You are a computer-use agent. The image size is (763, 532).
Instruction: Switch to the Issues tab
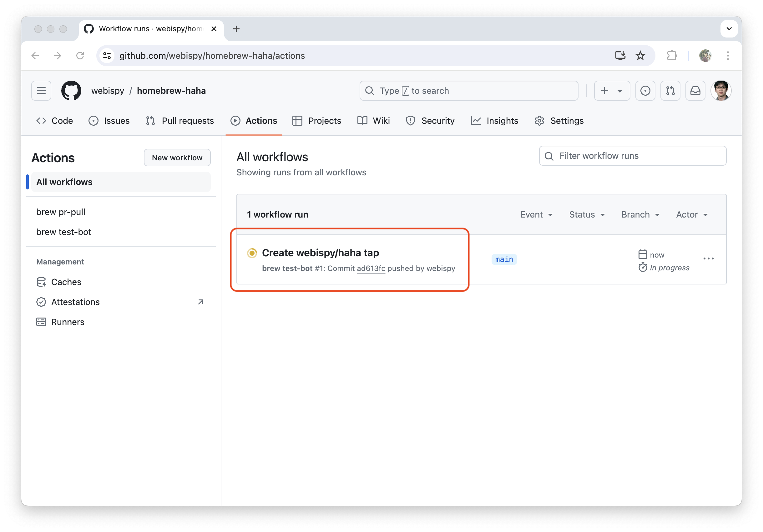point(109,121)
